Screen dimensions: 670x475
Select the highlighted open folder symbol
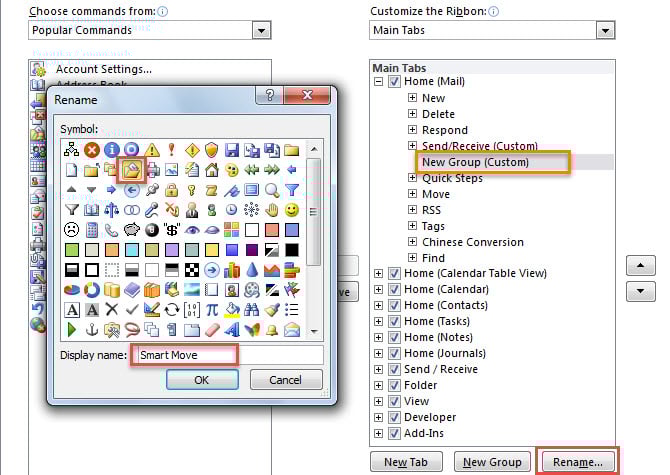(132, 170)
